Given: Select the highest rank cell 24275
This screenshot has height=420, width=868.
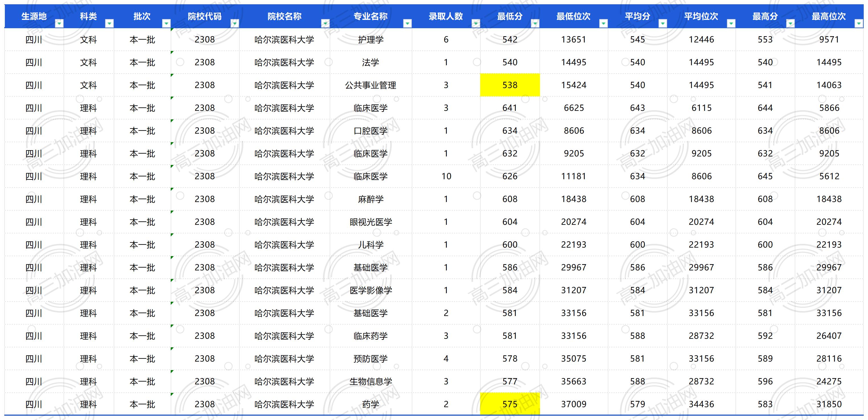Looking at the screenshot, I should (829, 382).
